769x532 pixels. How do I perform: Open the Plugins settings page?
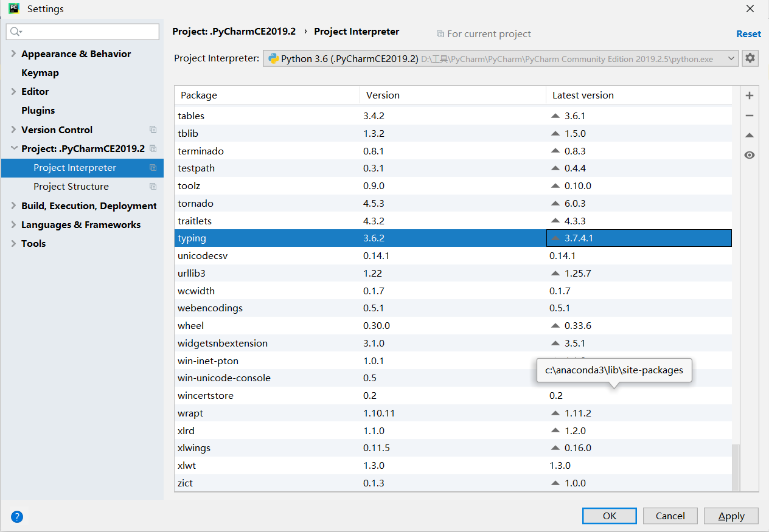coord(38,111)
